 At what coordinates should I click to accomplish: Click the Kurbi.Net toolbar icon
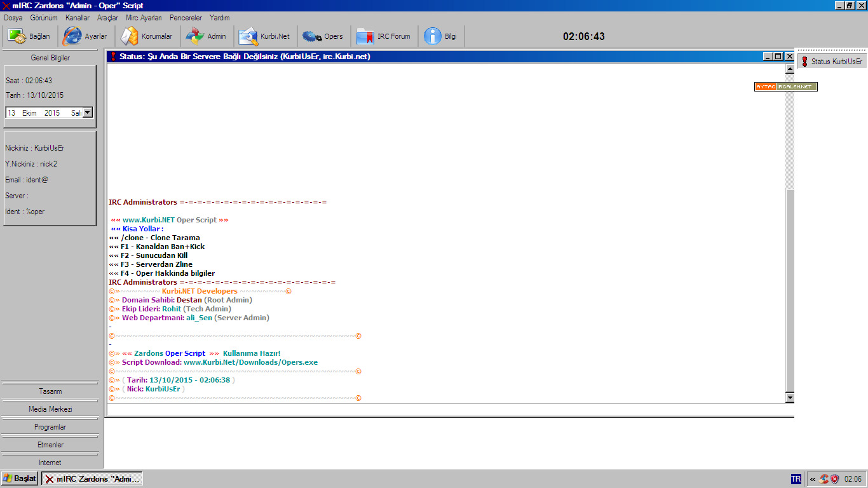point(264,36)
